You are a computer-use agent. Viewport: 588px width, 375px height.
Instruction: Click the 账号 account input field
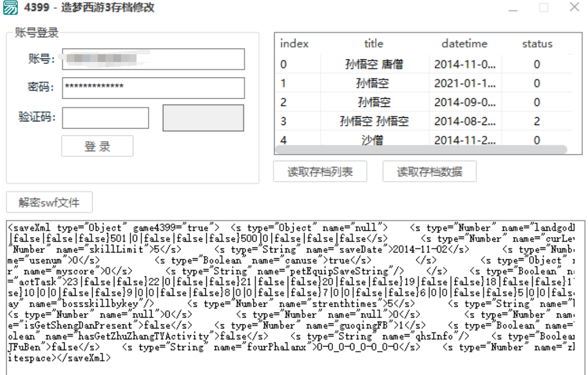click(153, 59)
